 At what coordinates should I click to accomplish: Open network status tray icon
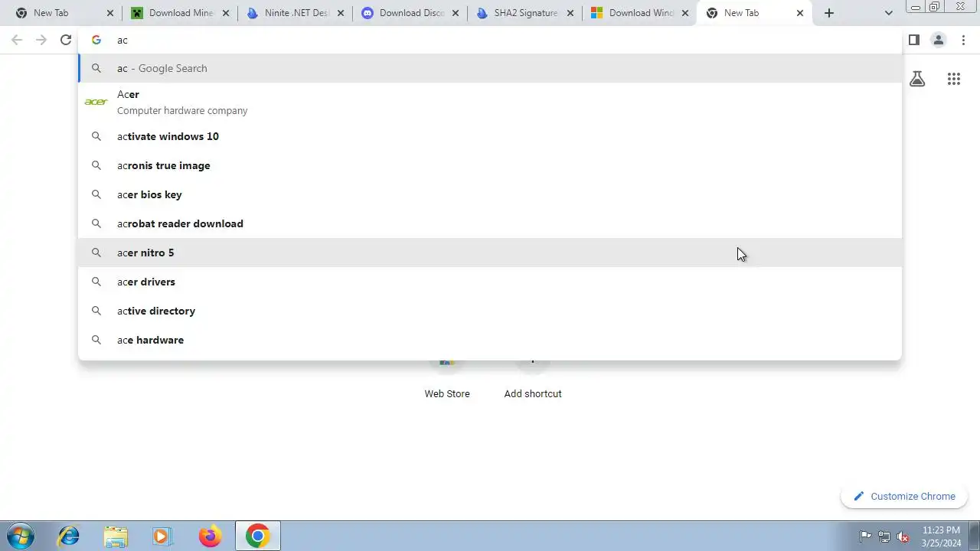884,536
